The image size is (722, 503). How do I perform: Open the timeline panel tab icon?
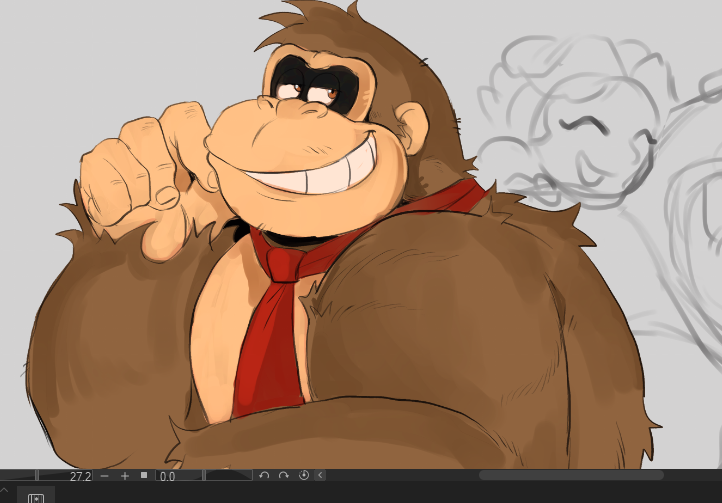point(36,497)
